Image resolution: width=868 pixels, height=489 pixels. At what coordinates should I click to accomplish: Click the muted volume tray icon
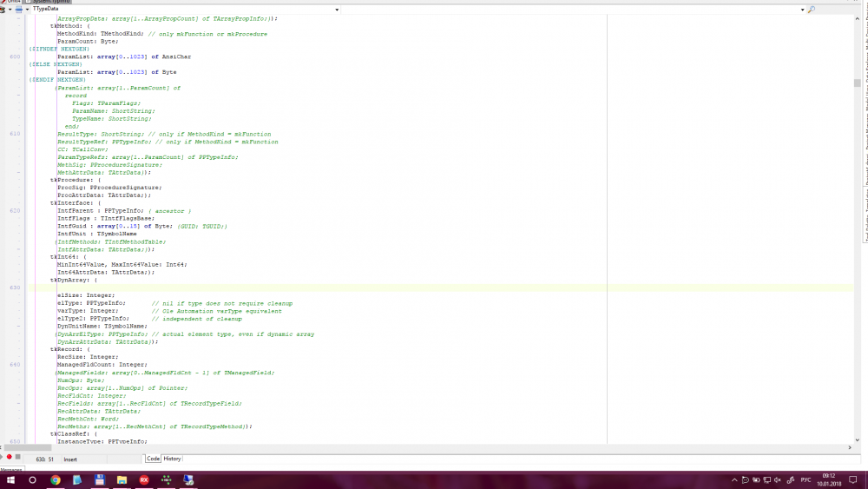[x=778, y=480]
